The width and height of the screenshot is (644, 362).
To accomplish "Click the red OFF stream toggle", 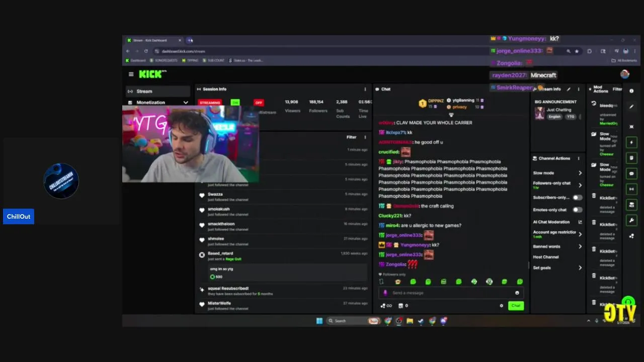I will click(259, 103).
